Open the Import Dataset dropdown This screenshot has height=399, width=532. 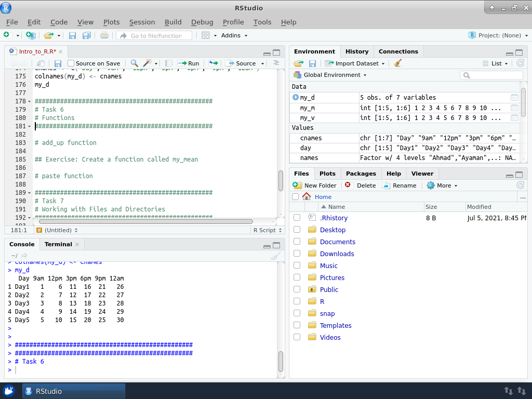[x=355, y=63]
